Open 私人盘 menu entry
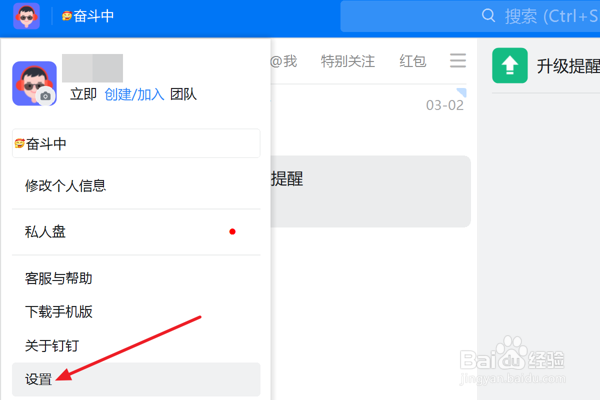This screenshot has height=400, width=600. pyautogui.click(x=136, y=232)
